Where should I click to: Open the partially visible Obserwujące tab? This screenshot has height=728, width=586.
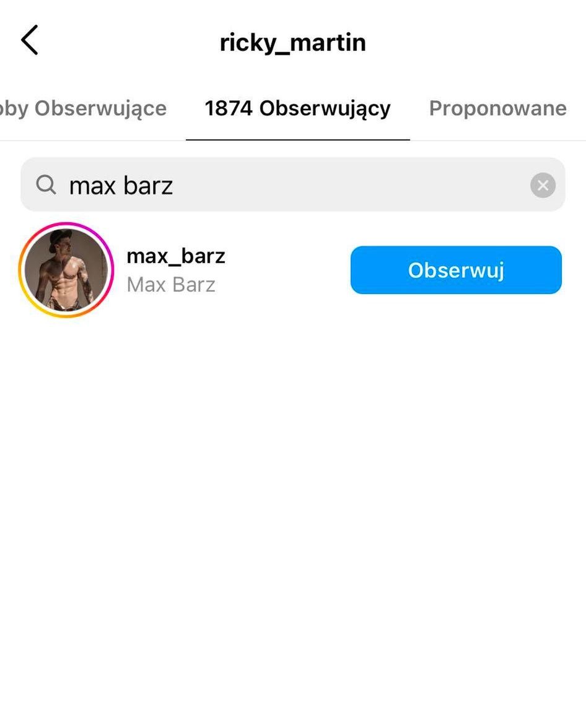tap(83, 109)
